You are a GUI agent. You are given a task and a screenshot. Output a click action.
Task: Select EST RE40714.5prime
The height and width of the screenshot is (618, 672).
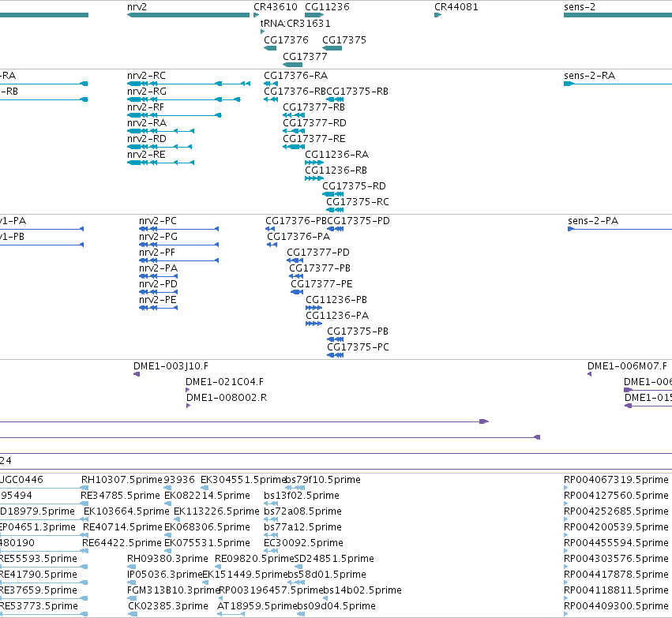pyautogui.click(x=122, y=528)
